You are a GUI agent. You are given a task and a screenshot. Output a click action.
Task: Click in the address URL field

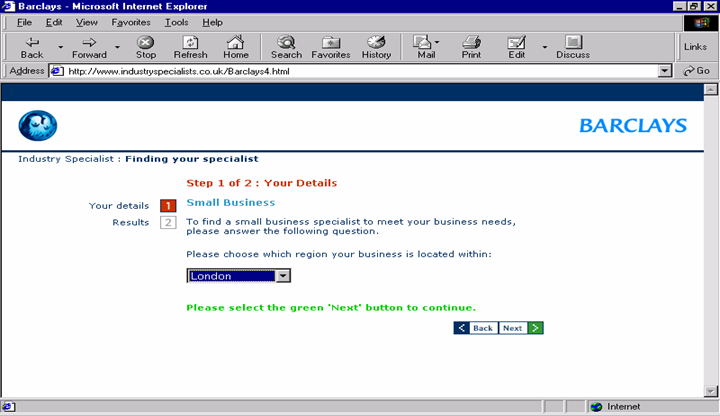pyautogui.click(x=360, y=71)
